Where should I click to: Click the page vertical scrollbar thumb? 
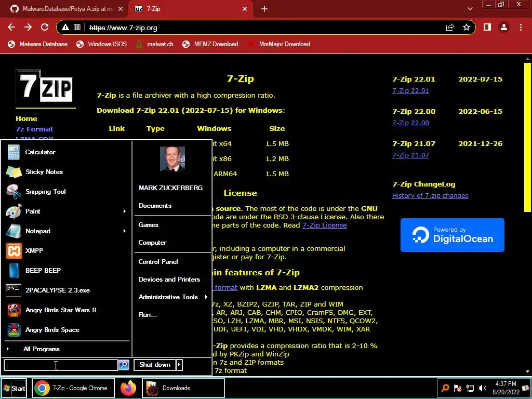[x=527, y=137]
